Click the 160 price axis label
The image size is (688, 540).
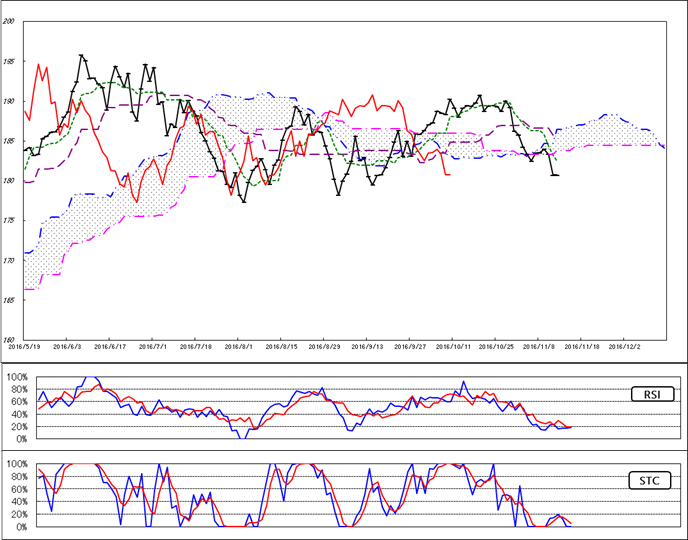[8, 339]
